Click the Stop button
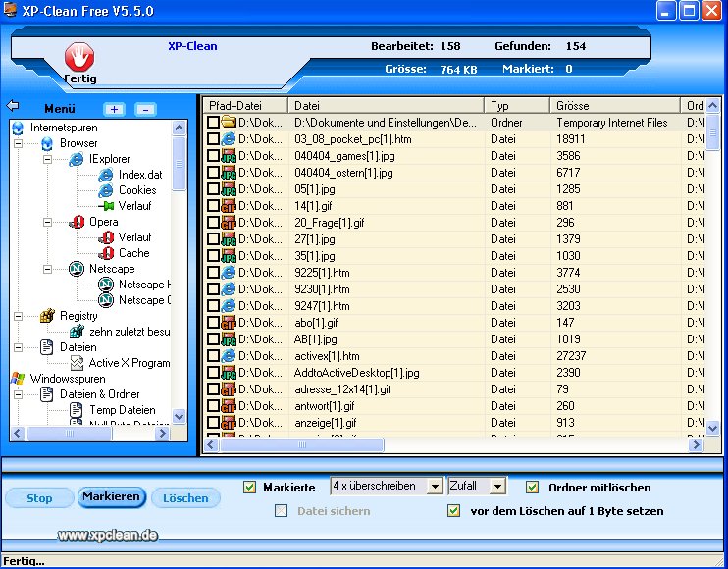This screenshot has width=728, height=569. pyautogui.click(x=39, y=498)
